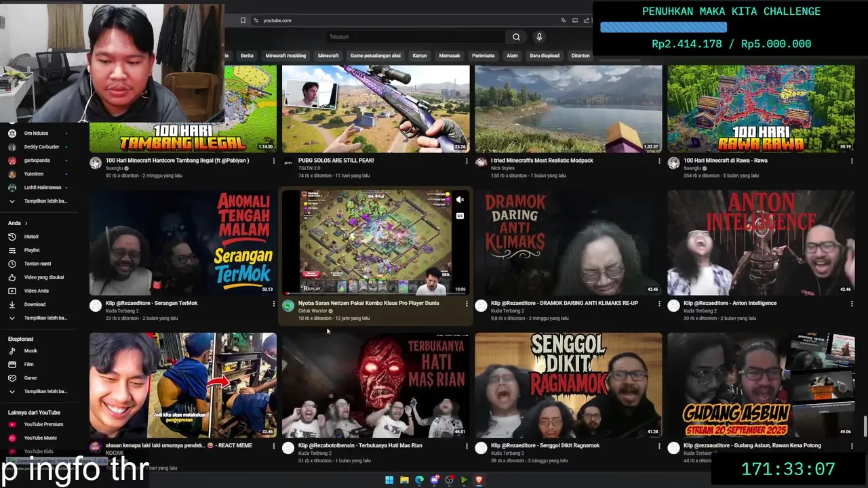Start voice search with microphone icon

[539, 37]
